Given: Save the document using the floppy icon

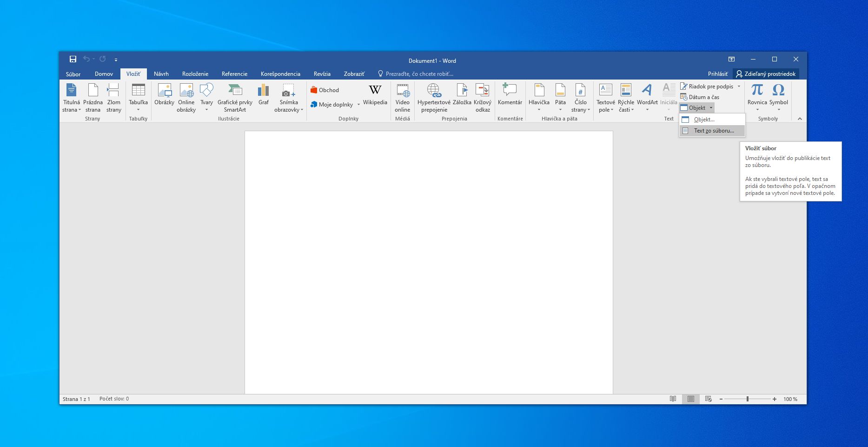Looking at the screenshot, I should pos(73,59).
